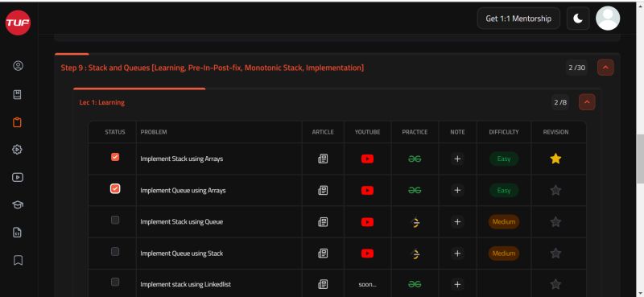Collapse the Step 9 Stack and Queues section
Image resolution: width=644 pixels, height=297 pixels.
click(x=605, y=68)
